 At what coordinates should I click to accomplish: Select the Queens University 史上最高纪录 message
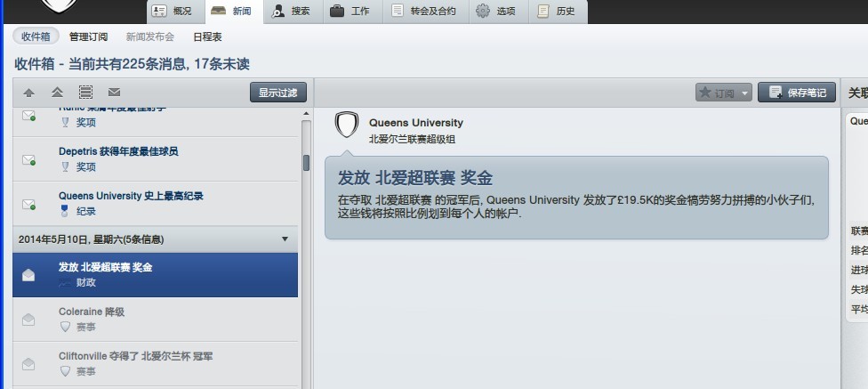click(155, 203)
